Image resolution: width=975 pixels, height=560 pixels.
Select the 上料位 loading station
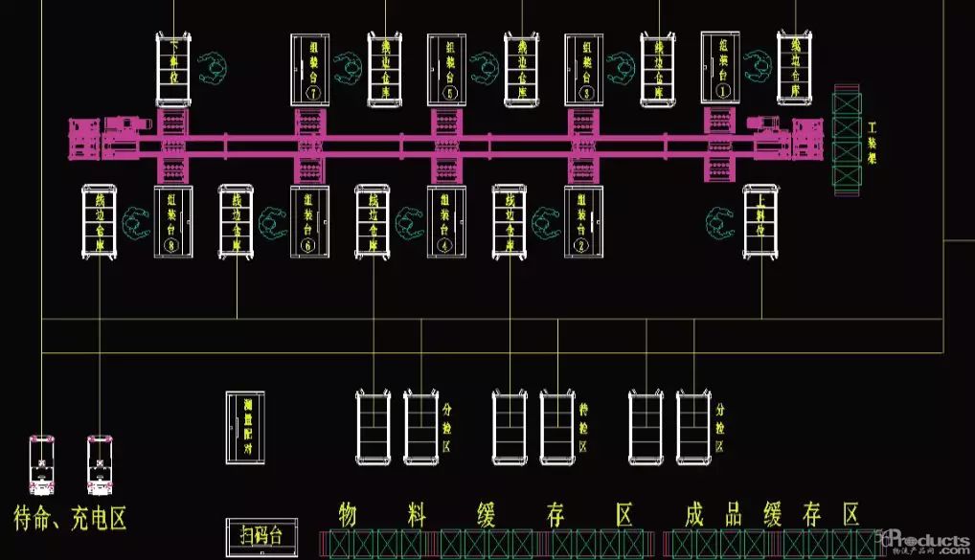(x=761, y=221)
